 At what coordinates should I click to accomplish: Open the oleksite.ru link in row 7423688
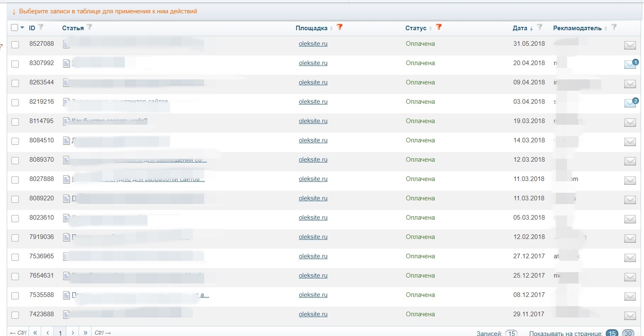click(313, 314)
